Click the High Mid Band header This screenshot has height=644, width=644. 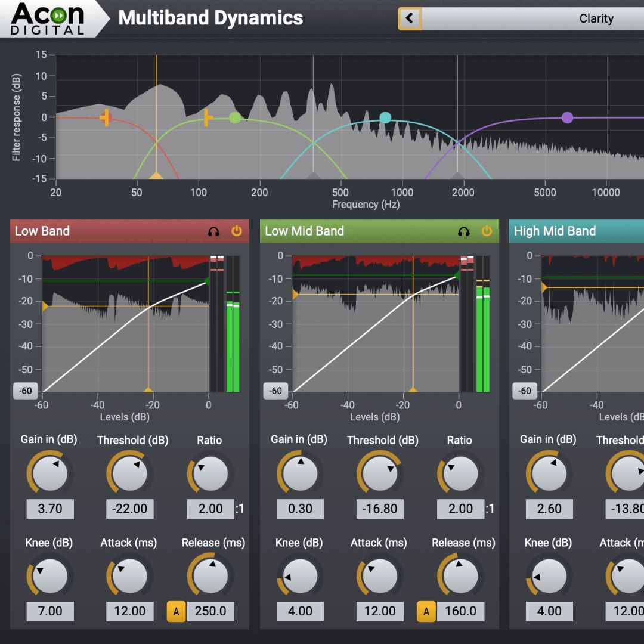tap(577, 231)
